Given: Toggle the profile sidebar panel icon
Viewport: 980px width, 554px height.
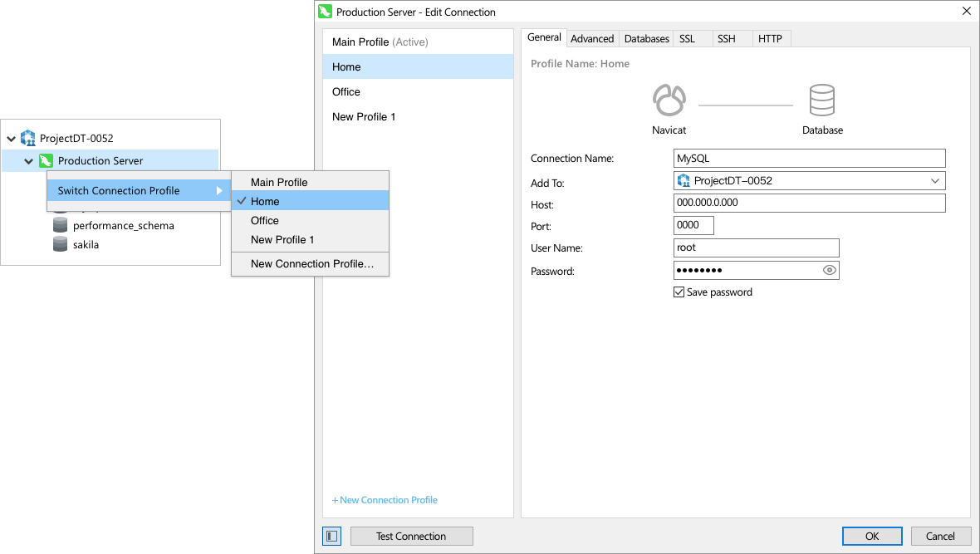Looking at the screenshot, I should click(x=332, y=537).
